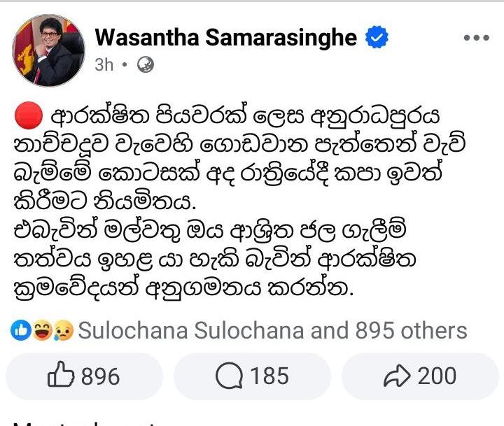Viewport: 504px width, 426px height.
Task: Click the 185 comments count
Action: [x=269, y=377]
